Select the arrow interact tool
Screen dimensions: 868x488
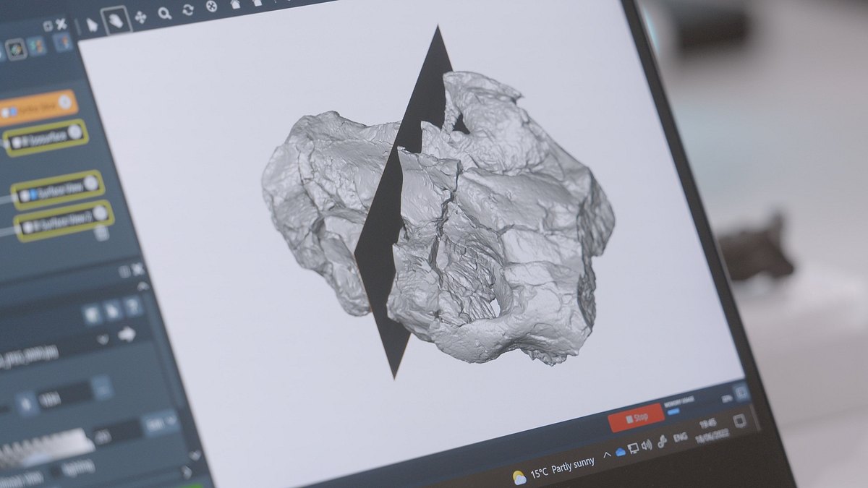93,24
